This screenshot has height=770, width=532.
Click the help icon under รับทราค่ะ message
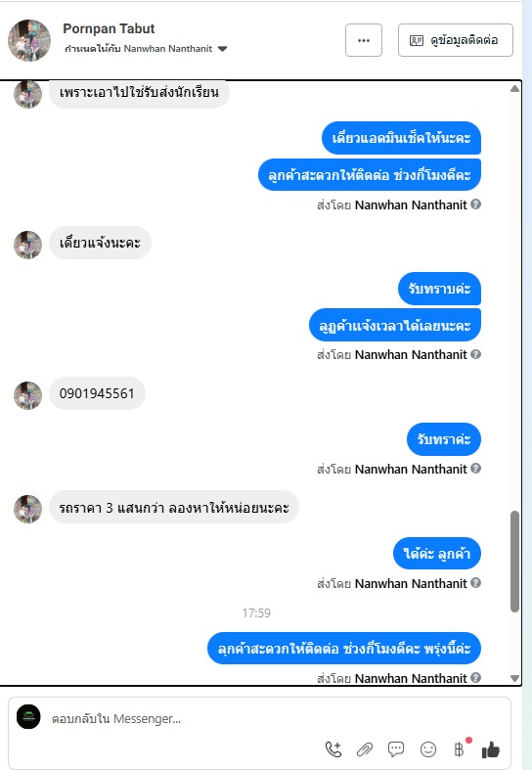point(475,469)
